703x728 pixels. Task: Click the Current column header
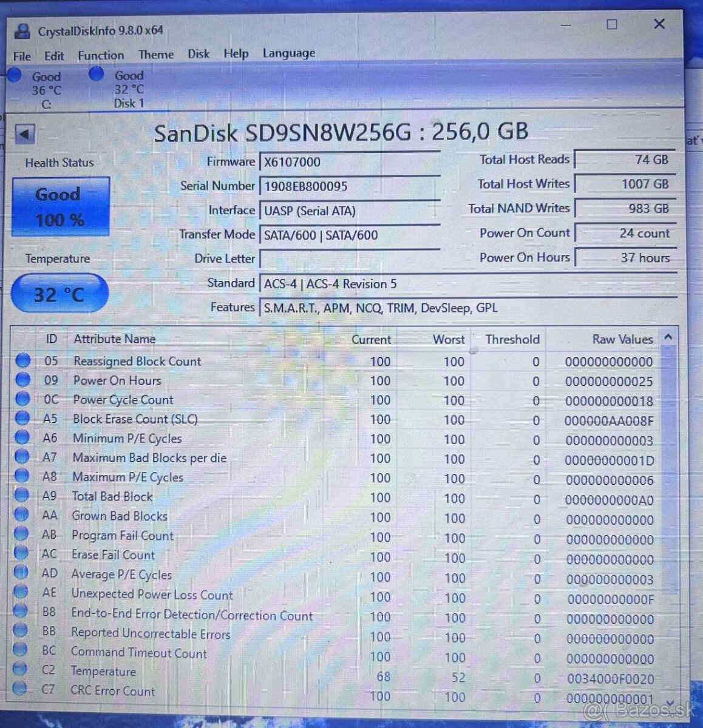371,340
